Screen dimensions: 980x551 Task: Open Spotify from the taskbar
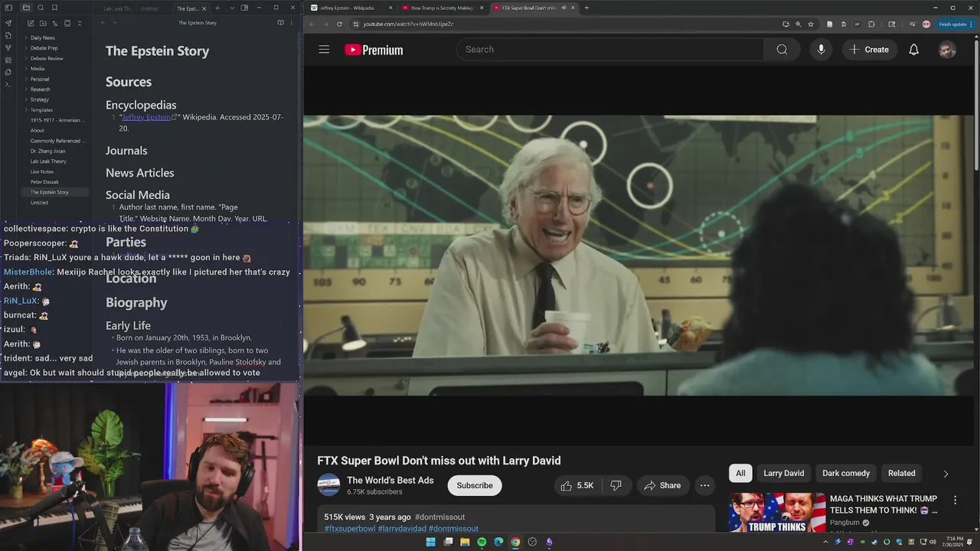pos(482,542)
